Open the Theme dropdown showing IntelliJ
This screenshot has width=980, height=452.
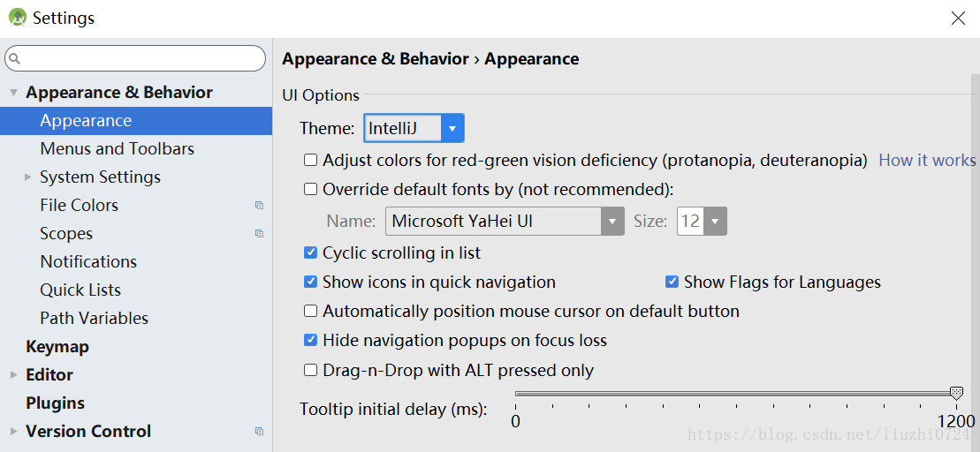coord(414,129)
